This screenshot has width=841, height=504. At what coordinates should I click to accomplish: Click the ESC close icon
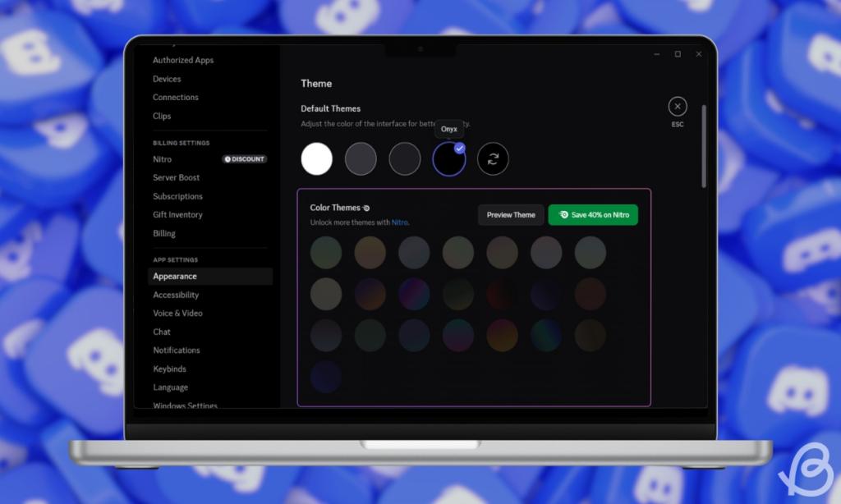(677, 106)
